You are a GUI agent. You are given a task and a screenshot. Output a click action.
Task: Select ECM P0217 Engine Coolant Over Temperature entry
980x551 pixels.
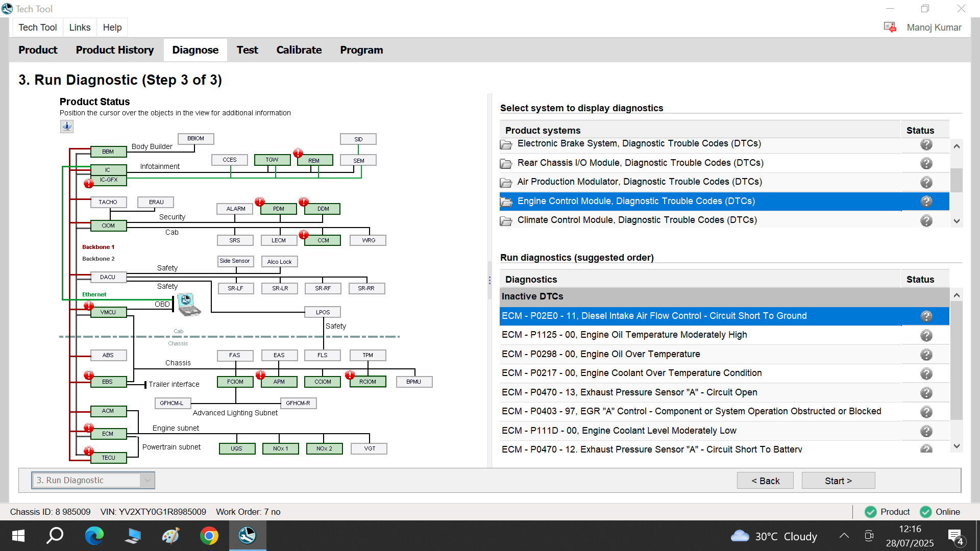point(631,373)
